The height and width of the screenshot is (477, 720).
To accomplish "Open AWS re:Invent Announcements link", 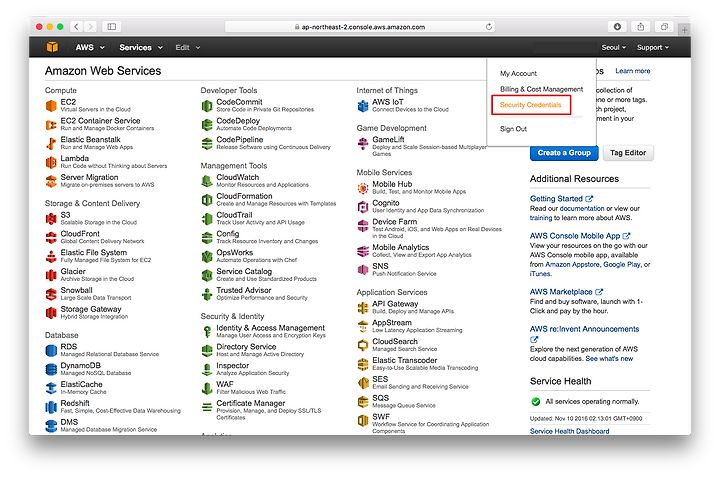I will pyautogui.click(x=584, y=329).
